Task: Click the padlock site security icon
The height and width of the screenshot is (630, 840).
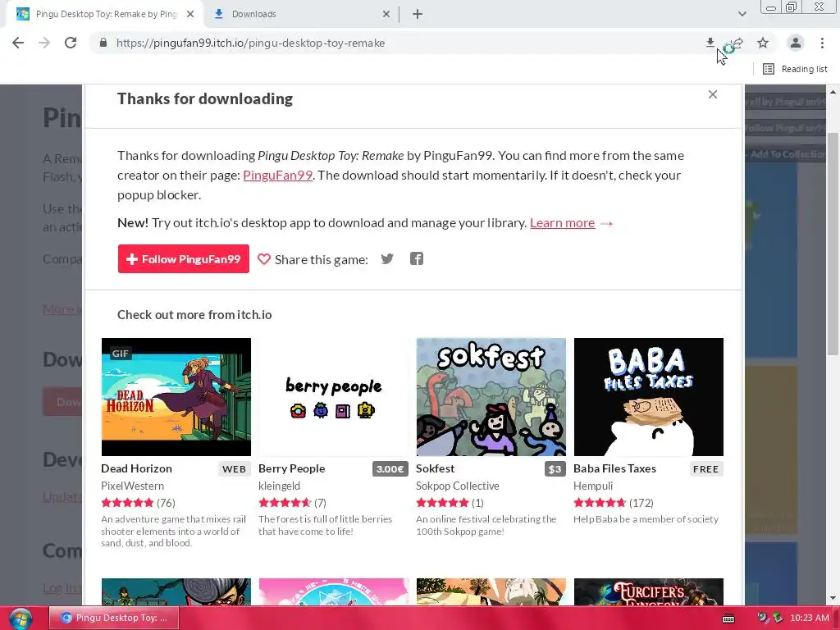Action: tap(103, 43)
